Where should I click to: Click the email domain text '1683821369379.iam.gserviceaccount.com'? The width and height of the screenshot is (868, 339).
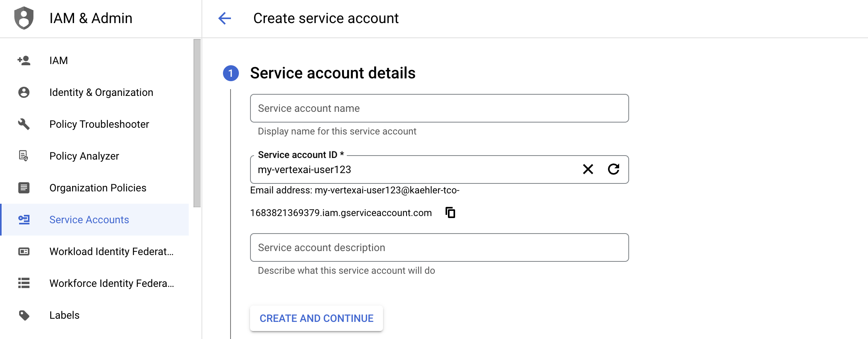point(341,213)
